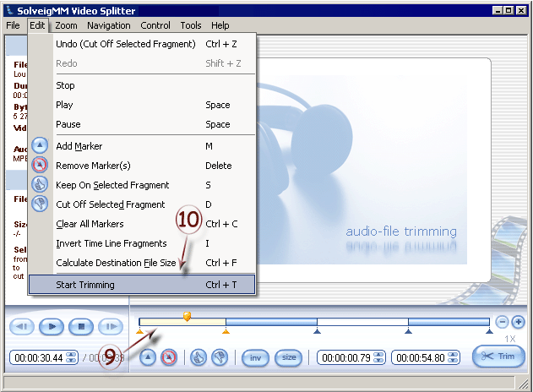Click the start time field 00:00:00.79

click(x=346, y=358)
